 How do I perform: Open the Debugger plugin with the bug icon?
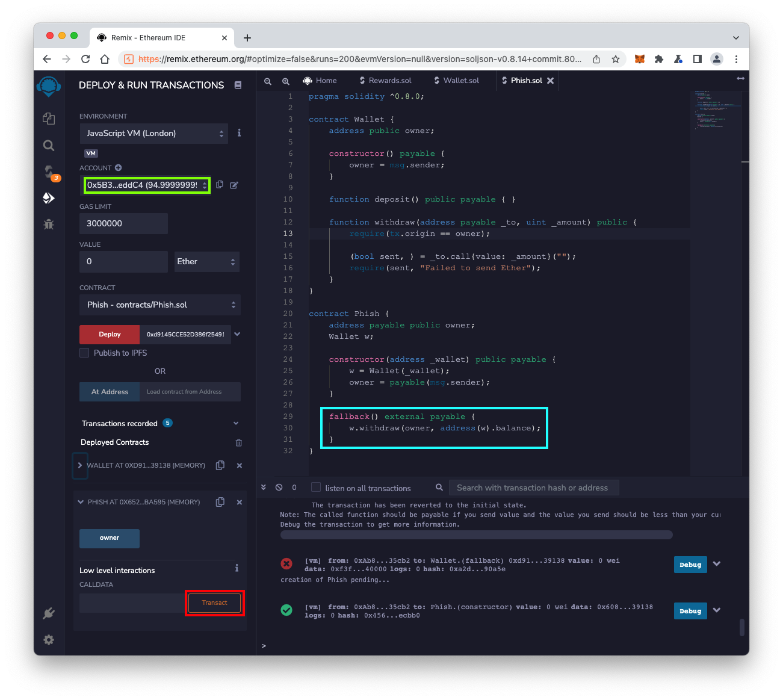coord(49,225)
